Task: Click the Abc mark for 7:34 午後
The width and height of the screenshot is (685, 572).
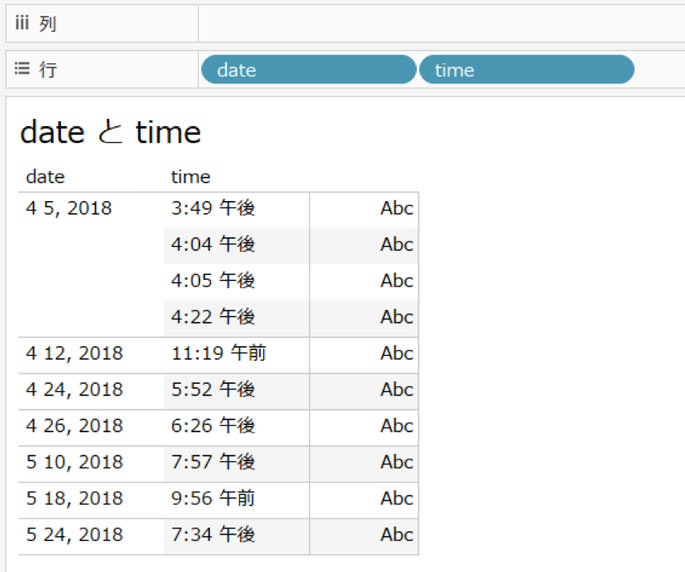Action: [396, 535]
